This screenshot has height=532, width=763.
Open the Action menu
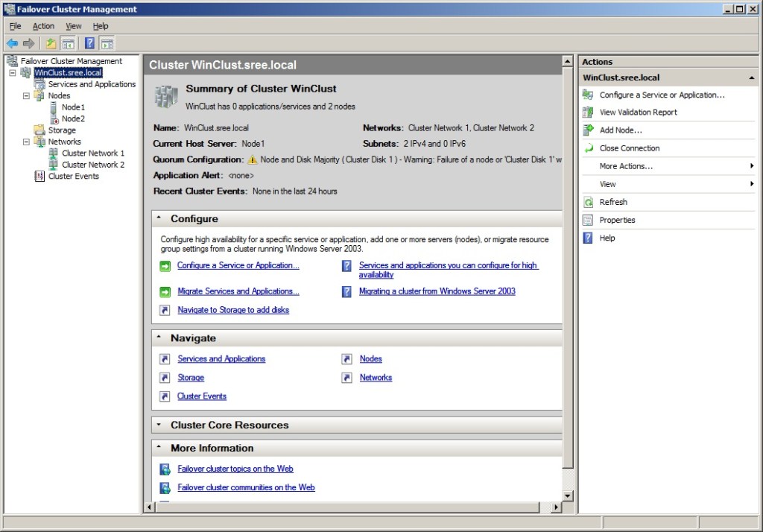pyautogui.click(x=43, y=26)
